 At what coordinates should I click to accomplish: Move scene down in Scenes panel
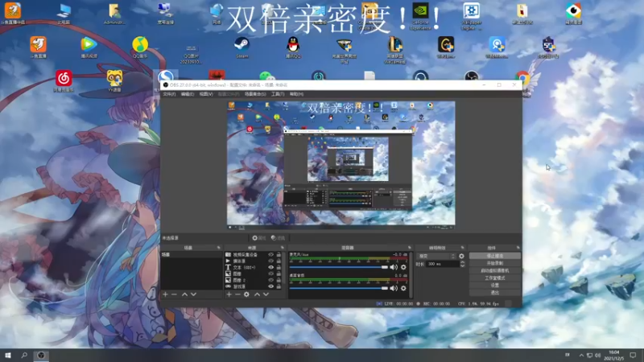(x=193, y=294)
